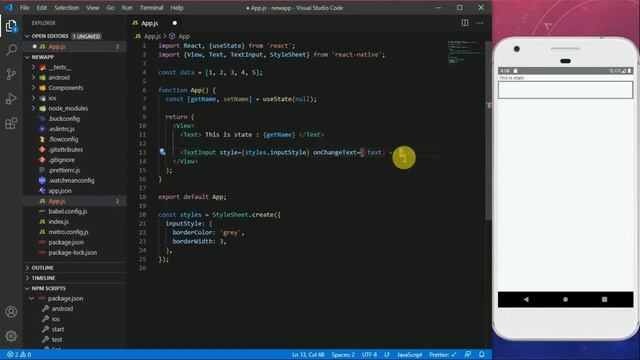This screenshot has width=640, height=360.
Task: Open the Selection menu
Action: click(67, 8)
